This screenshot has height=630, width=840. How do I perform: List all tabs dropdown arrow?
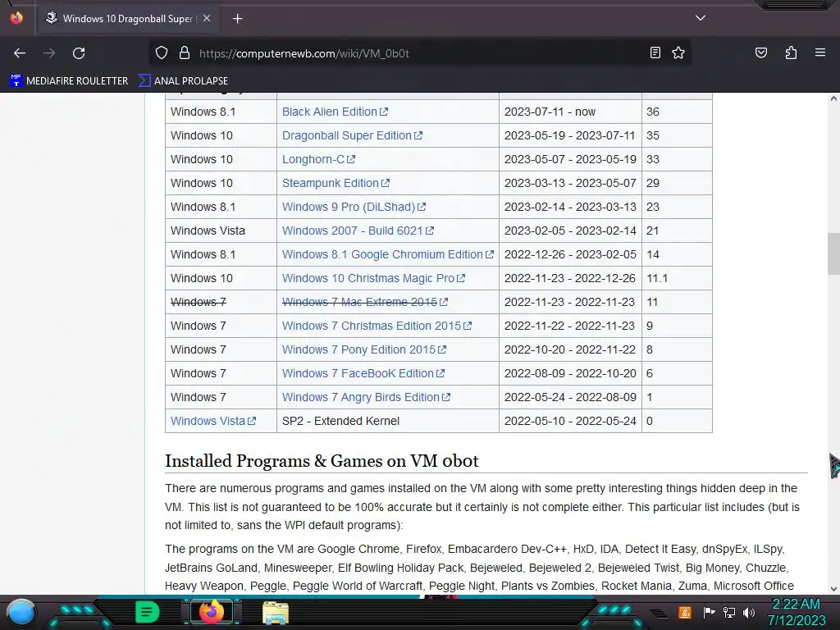pyautogui.click(x=701, y=18)
